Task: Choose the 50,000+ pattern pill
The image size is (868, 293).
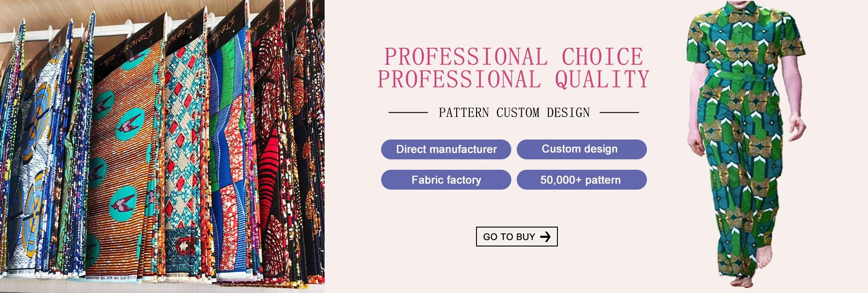Action: 581,180
